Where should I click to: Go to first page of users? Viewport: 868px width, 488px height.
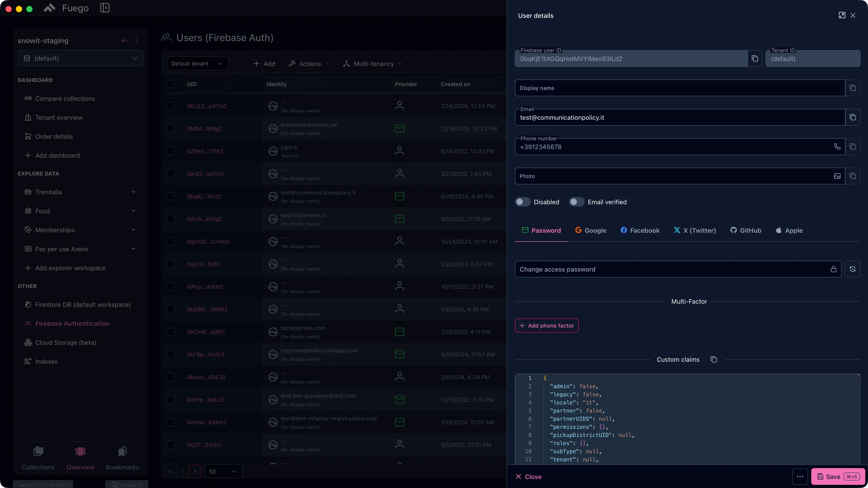click(x=170, y=472)
